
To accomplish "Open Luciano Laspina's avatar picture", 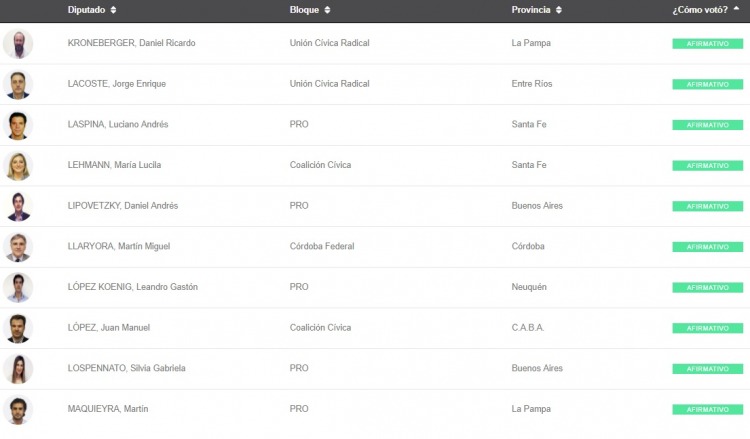I will coord(18,125).
